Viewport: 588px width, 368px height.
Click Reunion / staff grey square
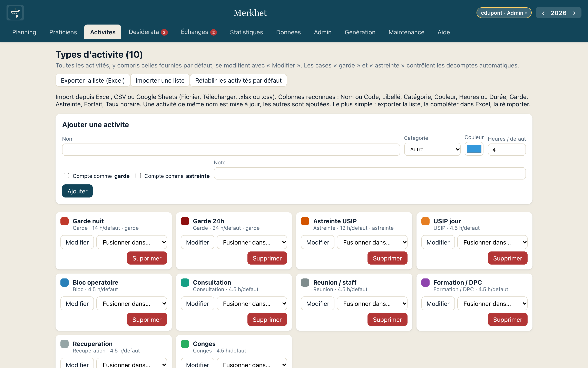tap(305, 283)
